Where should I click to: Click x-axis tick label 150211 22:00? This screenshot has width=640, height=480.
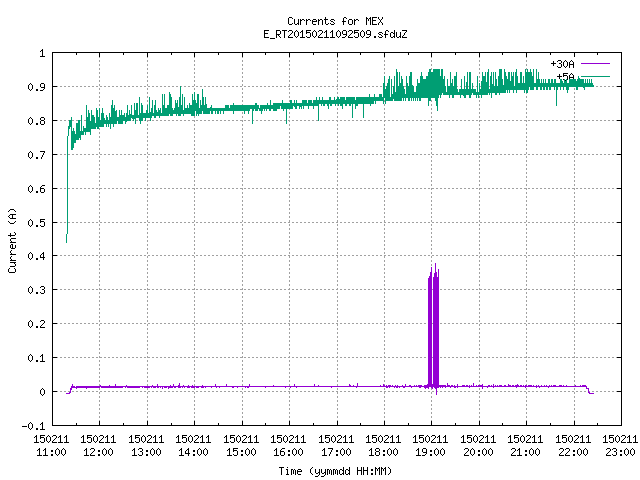573,446
